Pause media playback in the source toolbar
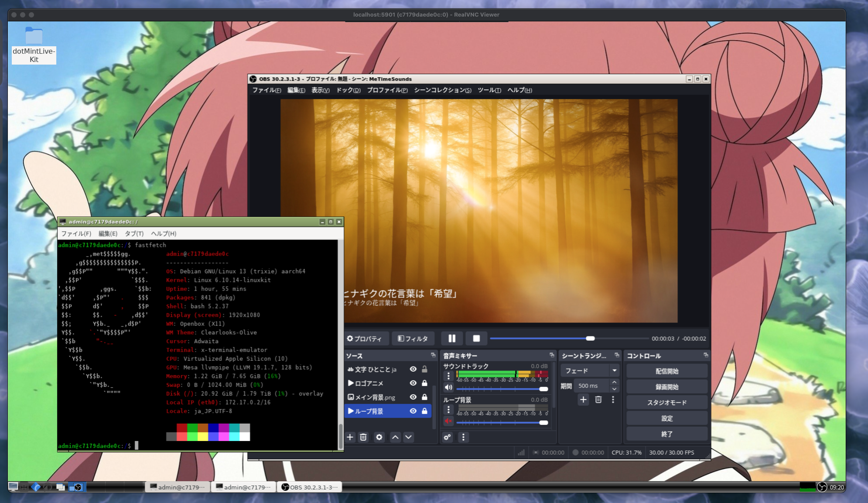Viewport: 868px width, 503px height. pyautogui.click(x=452, y=339)
